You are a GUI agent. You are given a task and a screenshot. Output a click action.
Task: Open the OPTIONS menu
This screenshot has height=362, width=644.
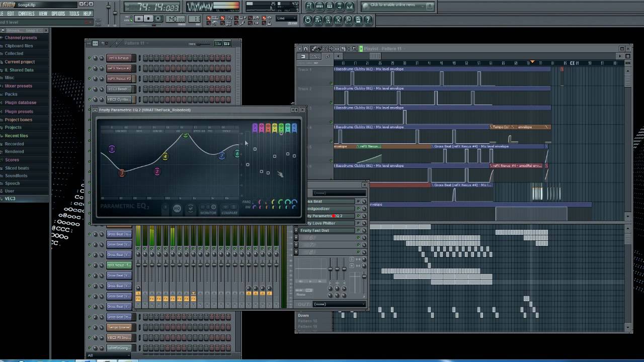(58, 14)
